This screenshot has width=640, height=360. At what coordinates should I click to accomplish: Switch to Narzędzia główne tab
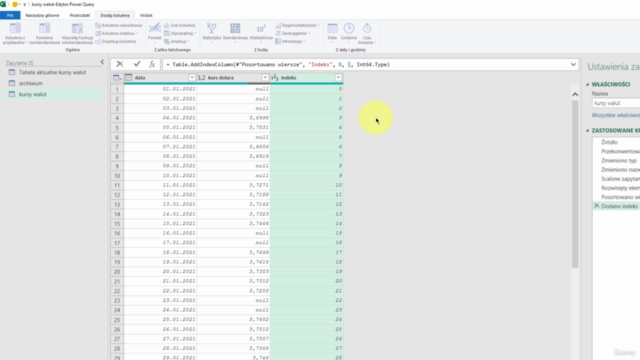click(42, 16)
